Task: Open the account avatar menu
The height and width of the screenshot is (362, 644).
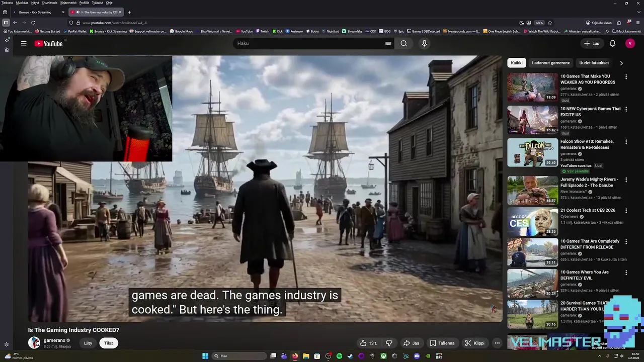Action: [x=630, y=43]
